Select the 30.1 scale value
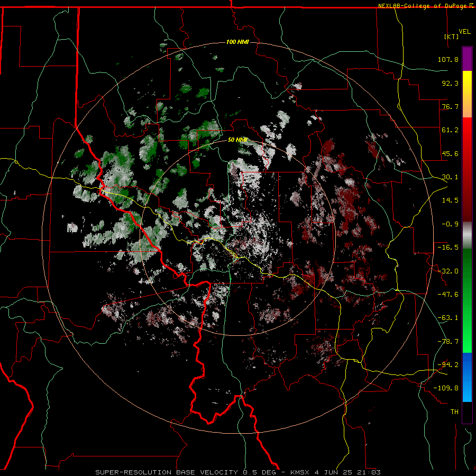 [450, 177]
